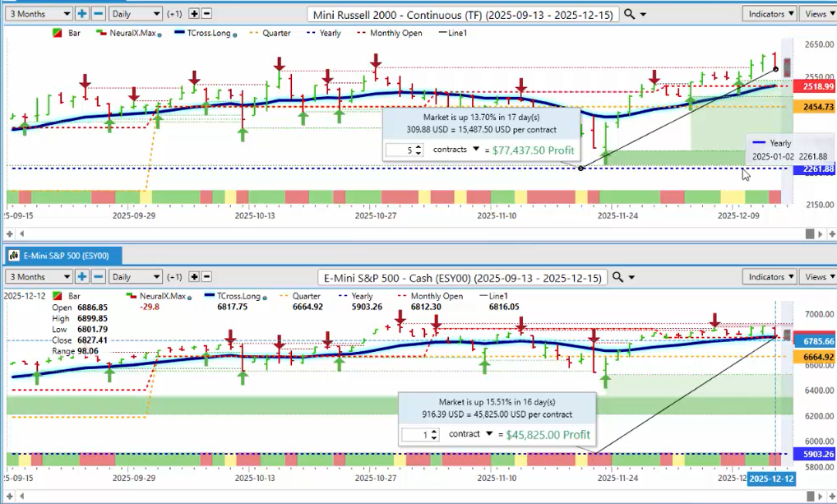Click blue plus zoom-in in E-Mini S&P chart
This screenshot has width=837, height=504.
point(82,277)
